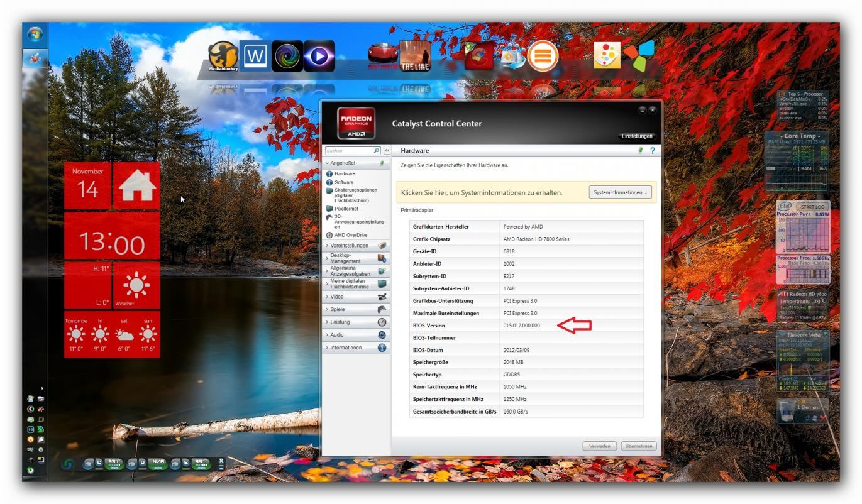Click the 13:00 clock tile
The image size is (862, 504).
tap(112, 236)
